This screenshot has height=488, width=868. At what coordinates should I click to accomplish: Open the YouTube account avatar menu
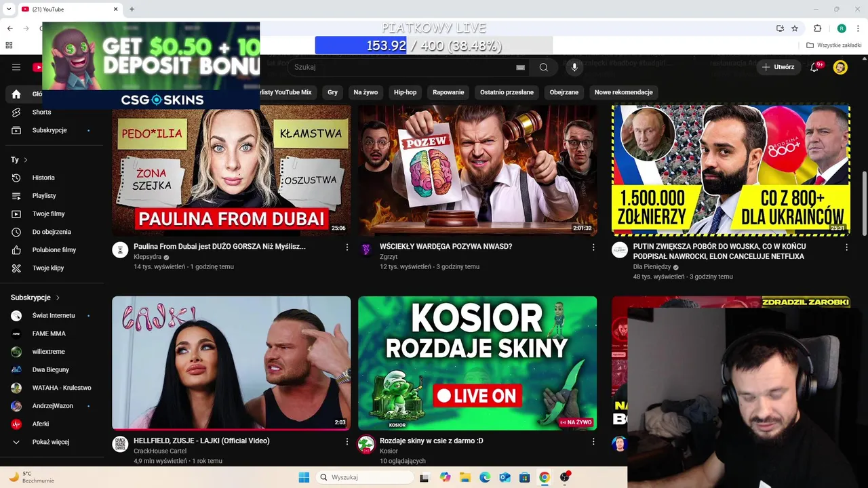tap(840, 67)
